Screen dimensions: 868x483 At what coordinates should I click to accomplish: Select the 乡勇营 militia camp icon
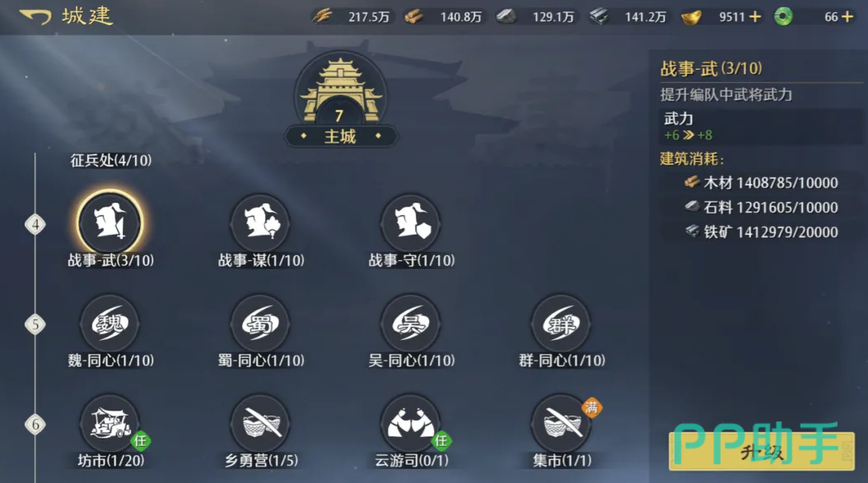(x=261, y=424)
